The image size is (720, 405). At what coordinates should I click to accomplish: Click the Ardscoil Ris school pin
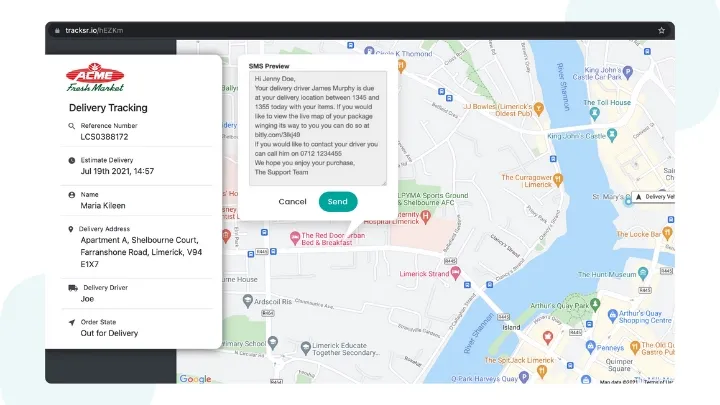248,301
